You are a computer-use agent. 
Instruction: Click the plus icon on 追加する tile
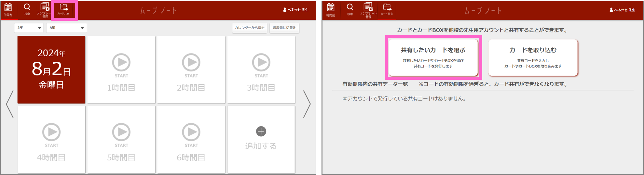click(261, 131)
